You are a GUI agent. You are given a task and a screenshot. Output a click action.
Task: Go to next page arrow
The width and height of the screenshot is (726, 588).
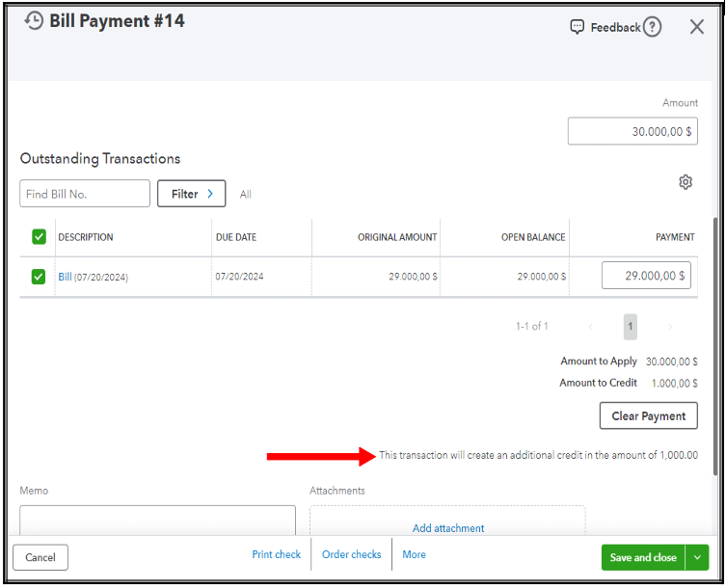pyautogui.click(x=670, y=327)
